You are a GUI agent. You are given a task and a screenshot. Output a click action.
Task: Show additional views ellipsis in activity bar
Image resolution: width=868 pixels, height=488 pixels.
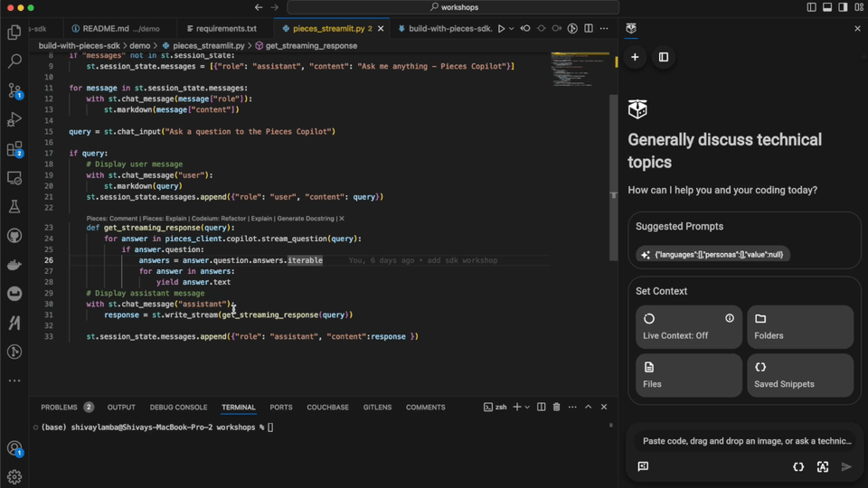14,380
